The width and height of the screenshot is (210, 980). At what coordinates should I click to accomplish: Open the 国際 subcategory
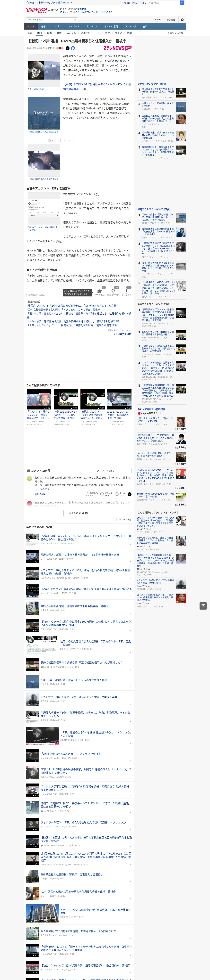49,33
